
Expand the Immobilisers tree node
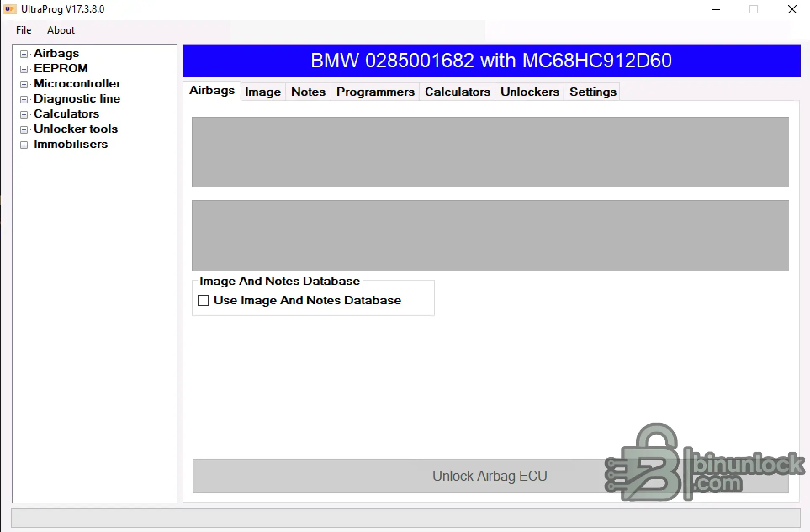click(x=24, y=145)
